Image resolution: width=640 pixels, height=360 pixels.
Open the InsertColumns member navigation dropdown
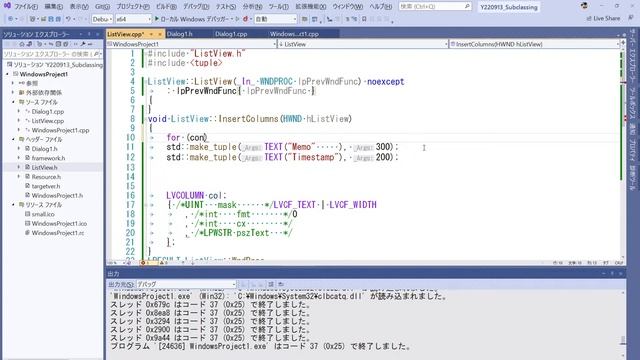pyautogui.click(x=534, y=44)
